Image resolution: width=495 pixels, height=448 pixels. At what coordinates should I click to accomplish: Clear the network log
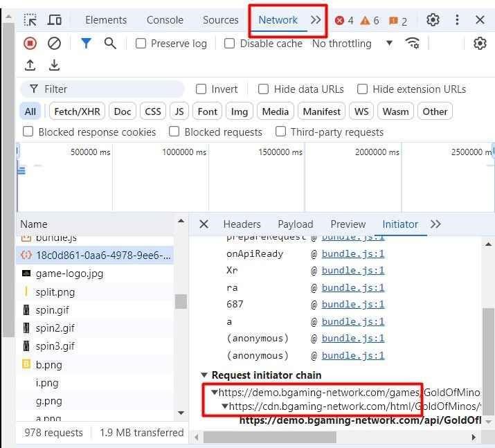[x=54, y=44]
